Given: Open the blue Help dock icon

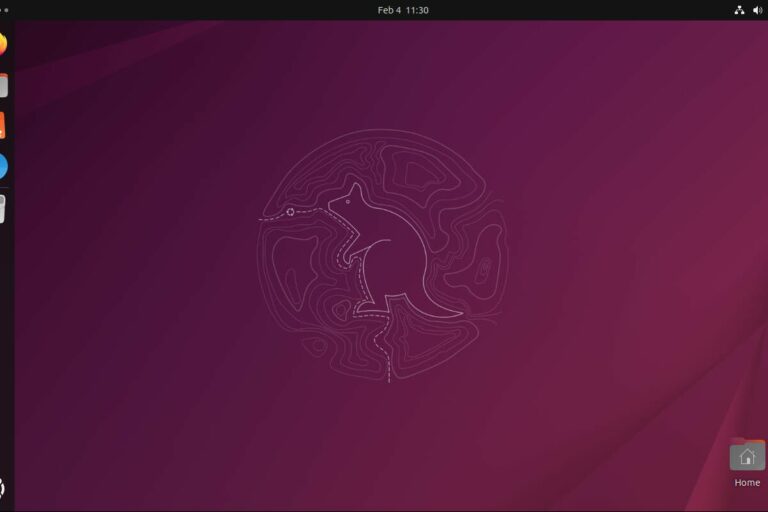Looking at the screenshot, I should pyautogui.click(x=3, y=166).
